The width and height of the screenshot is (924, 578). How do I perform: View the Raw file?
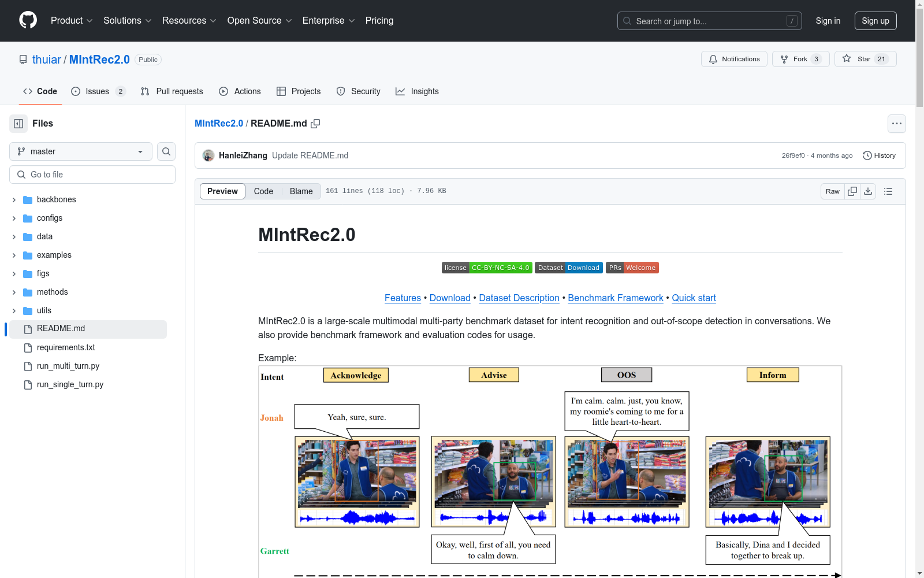point(833,191)
